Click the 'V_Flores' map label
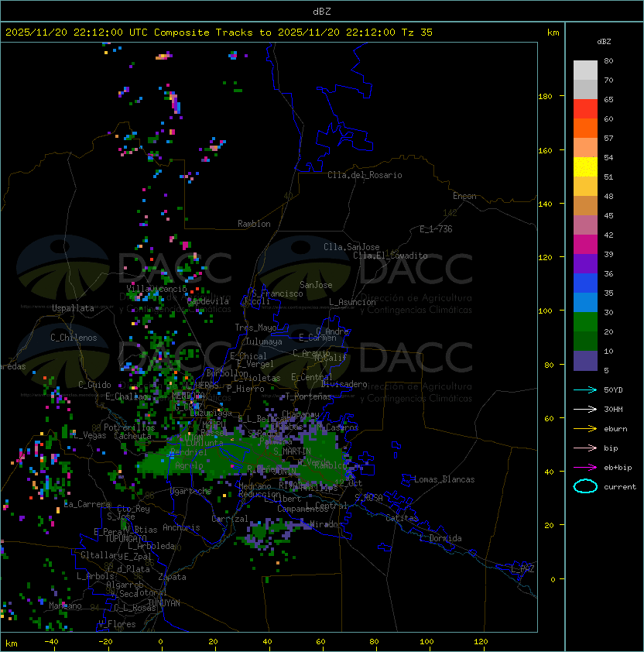The width and height of the screenshot is (644, 652). (117, 624)
